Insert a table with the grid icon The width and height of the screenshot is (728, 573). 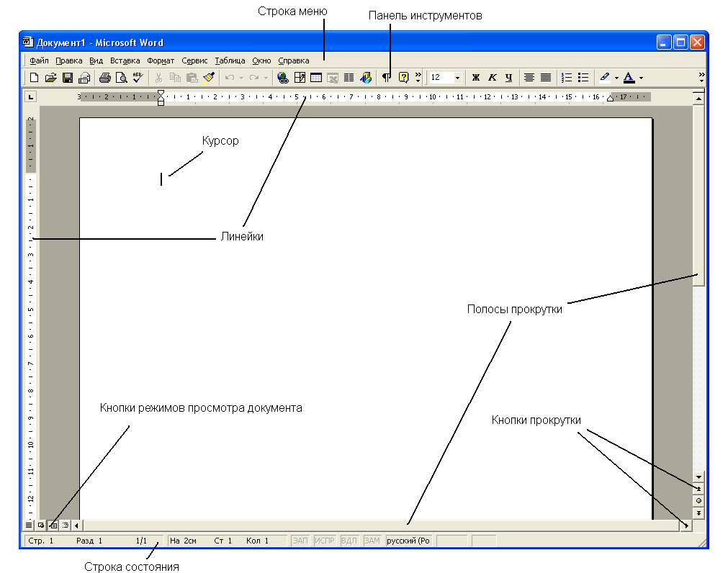[315, 78]
